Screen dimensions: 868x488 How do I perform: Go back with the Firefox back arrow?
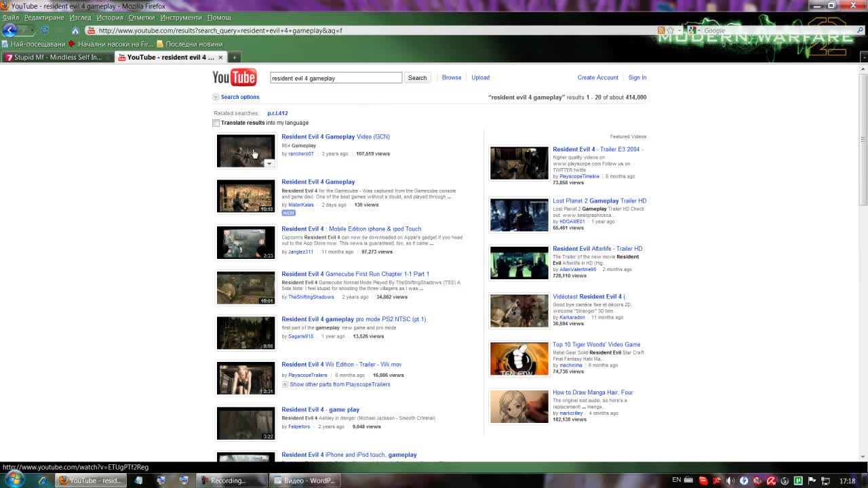point(9,30)
